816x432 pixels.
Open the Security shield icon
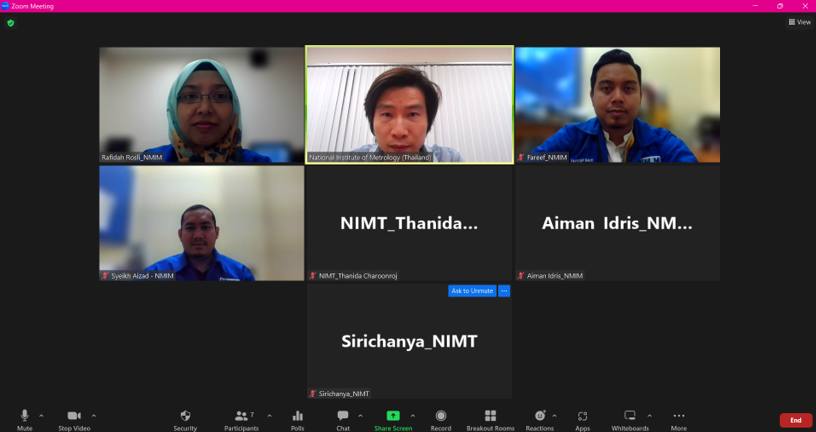pyautogui.click(x=185, y=416)
